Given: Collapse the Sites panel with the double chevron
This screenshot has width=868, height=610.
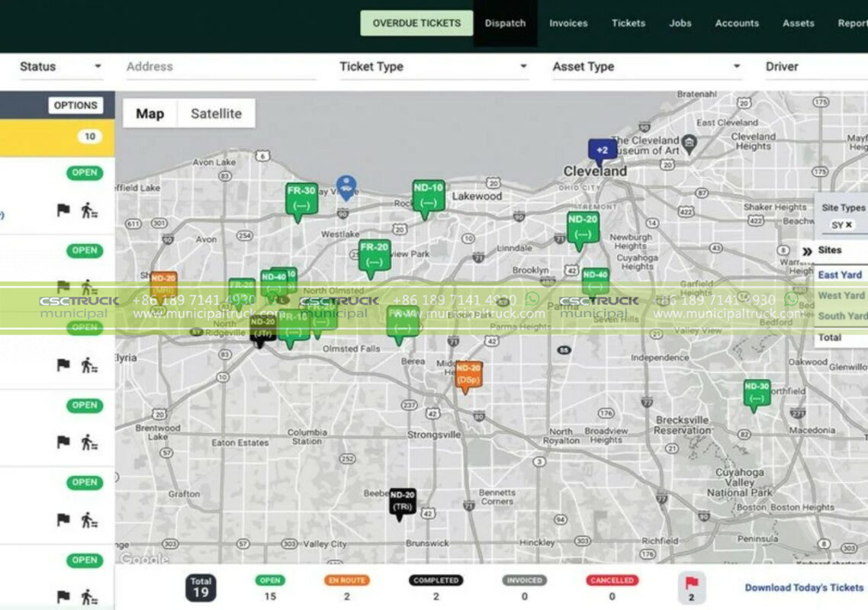Looking at the screenshot, I should click(x=808, y=249).
